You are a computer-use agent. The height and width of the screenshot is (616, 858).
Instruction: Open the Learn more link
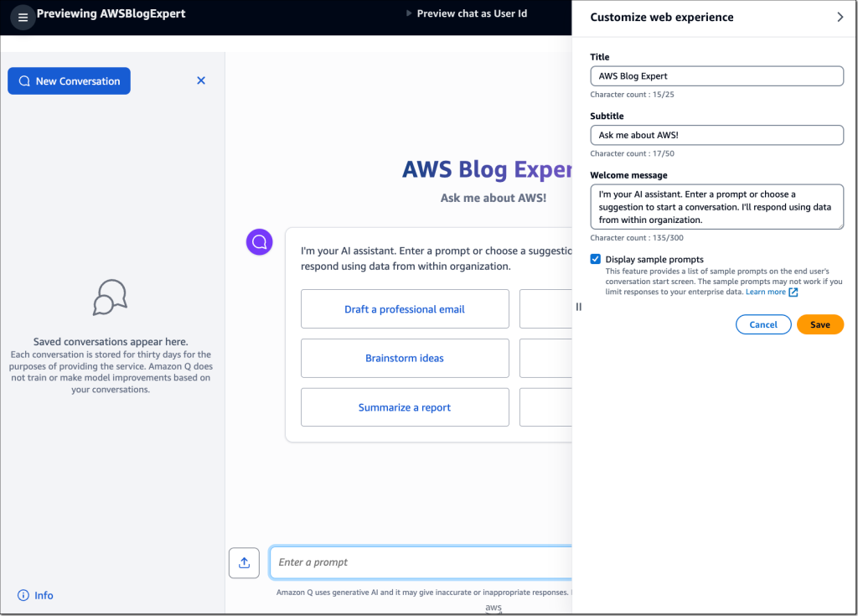764,292
